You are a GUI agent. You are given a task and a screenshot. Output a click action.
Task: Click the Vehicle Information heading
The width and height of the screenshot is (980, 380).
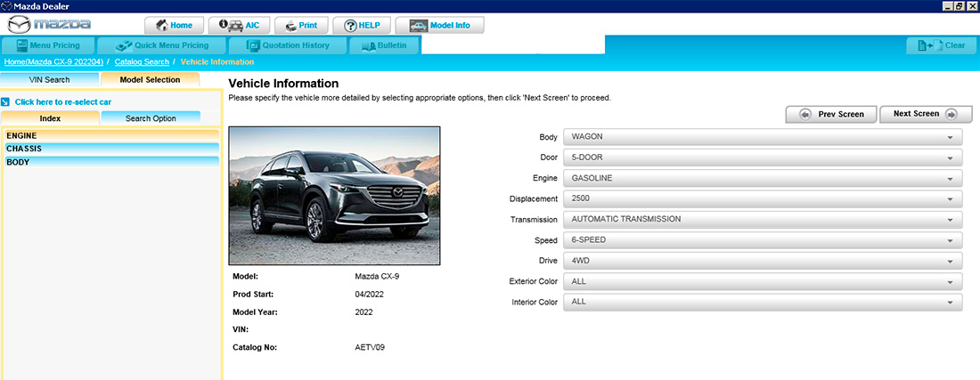[x=283, y=84]
